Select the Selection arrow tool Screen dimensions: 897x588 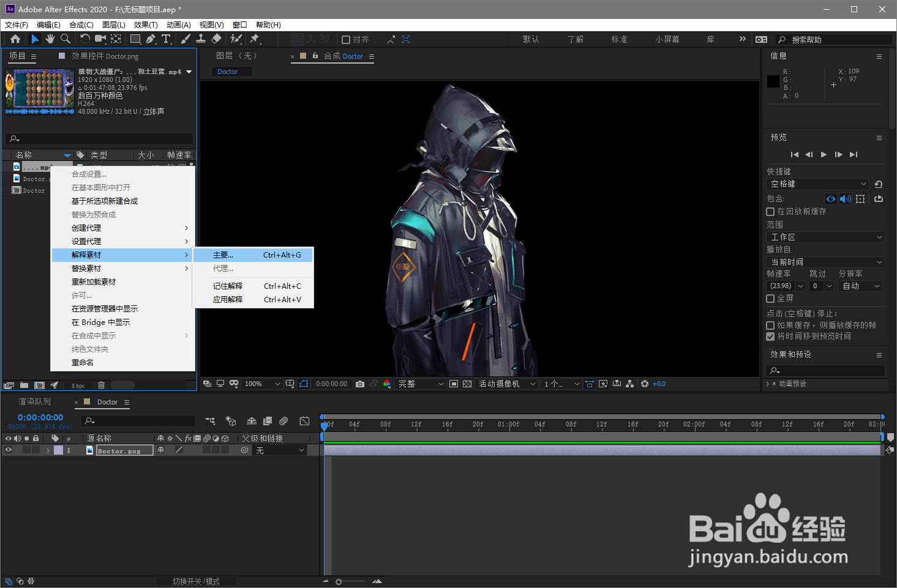(x=35, y=39)
